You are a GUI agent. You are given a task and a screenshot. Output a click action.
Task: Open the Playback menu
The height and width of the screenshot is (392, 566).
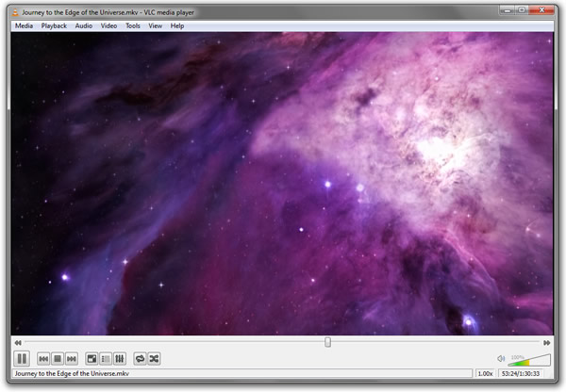pyautogui.click(x=54, y=26)
